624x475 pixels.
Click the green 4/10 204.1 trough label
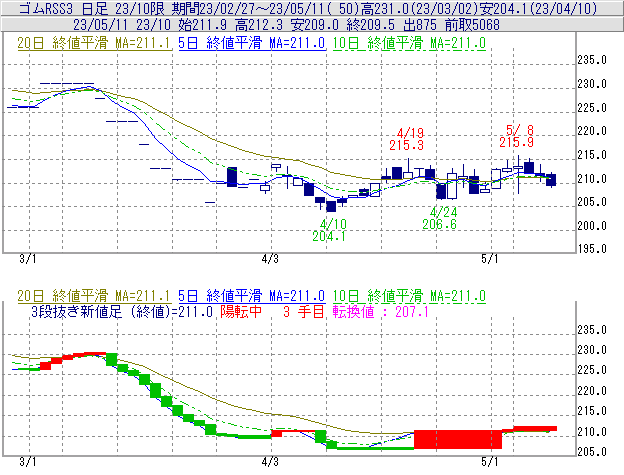pos(329,230)
